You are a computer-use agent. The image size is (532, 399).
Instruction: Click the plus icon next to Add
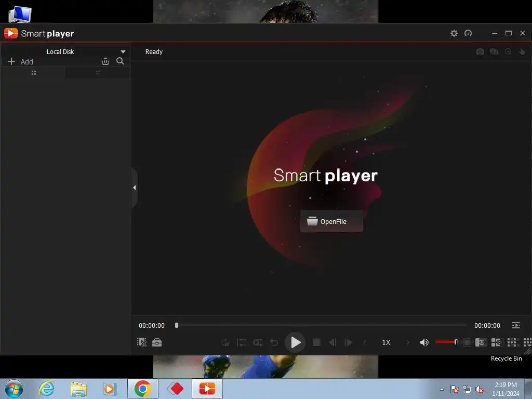pos(11,61)
